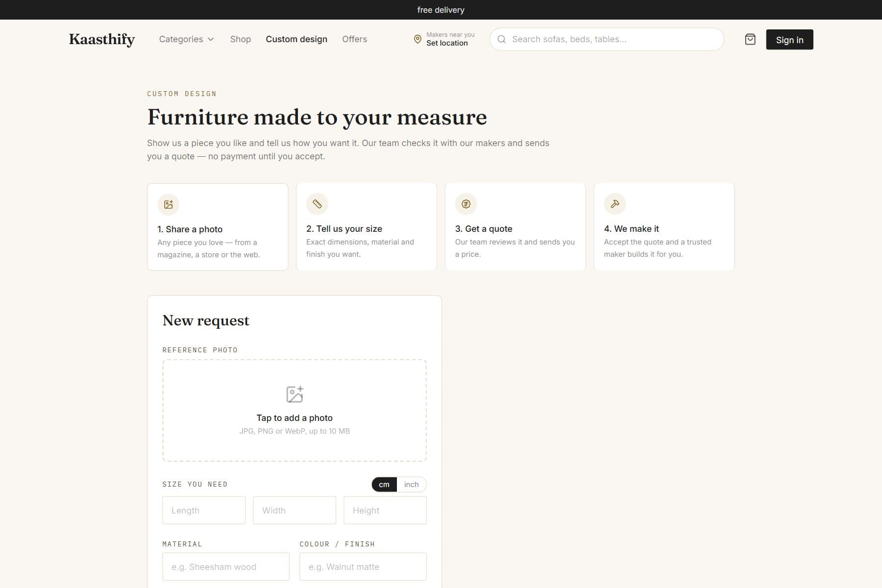This screenshot has height=588, width=882.
Task: Click the rupee icon for Get a quote
Action: click(x=466, y=204)
